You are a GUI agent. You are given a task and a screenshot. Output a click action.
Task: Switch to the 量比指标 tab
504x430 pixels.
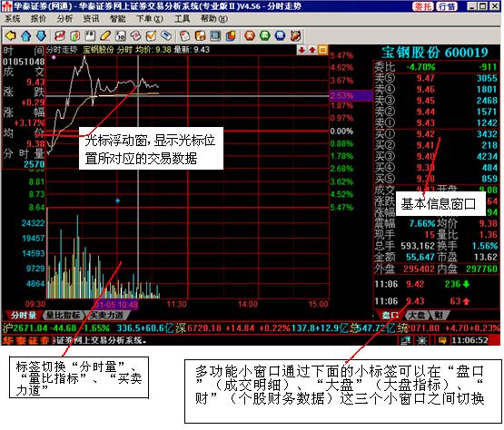63,315
